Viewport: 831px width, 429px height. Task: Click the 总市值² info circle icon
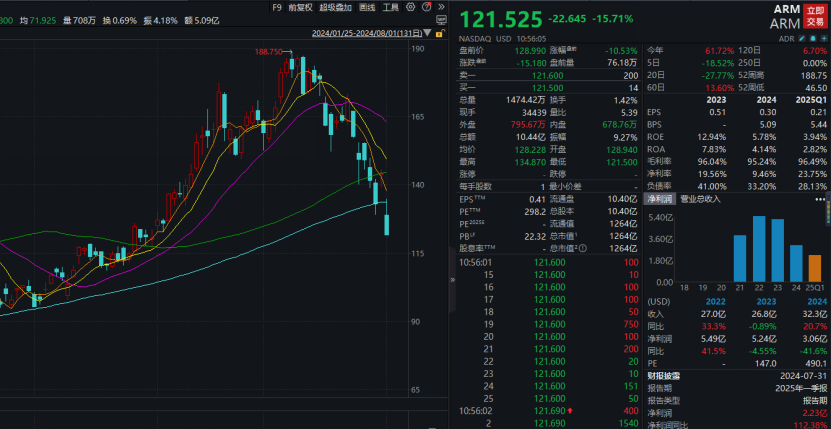(584, 248)
